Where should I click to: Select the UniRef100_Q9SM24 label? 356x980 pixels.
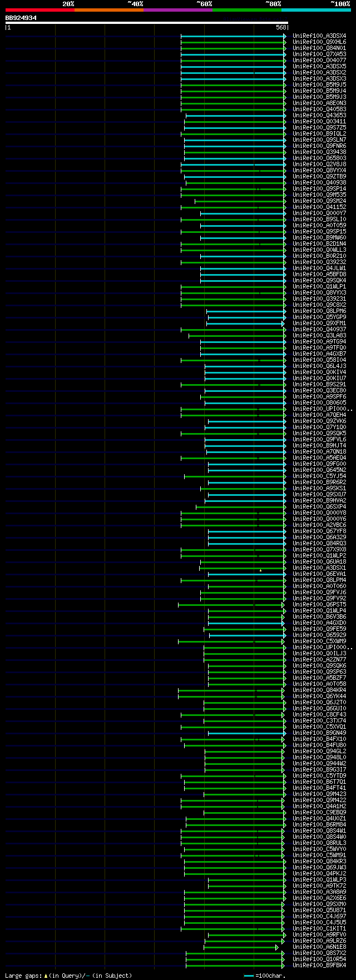[x=319, y=201]
